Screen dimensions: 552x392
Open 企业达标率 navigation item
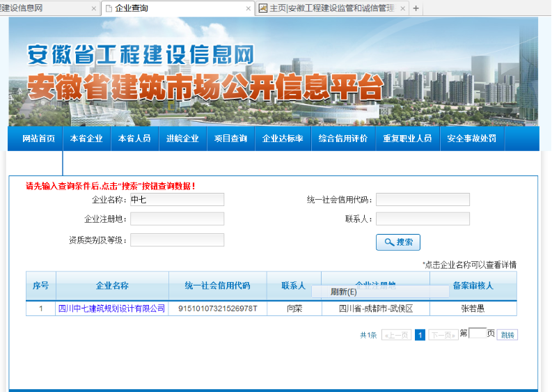tap(282, 139)
